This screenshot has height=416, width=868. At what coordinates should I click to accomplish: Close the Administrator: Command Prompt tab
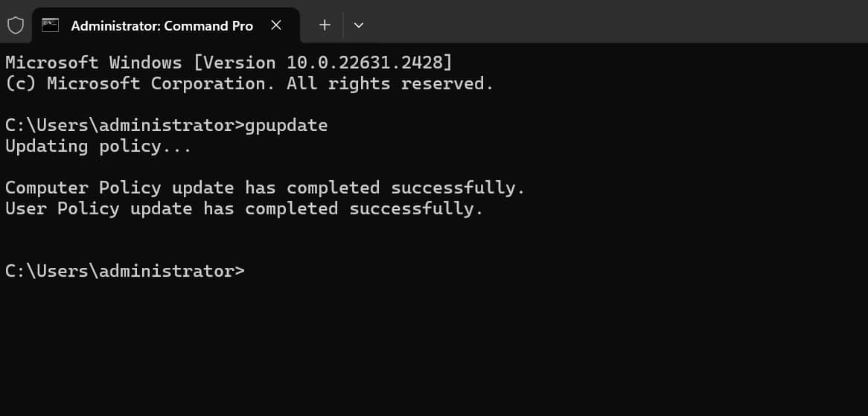pos(276,25)
